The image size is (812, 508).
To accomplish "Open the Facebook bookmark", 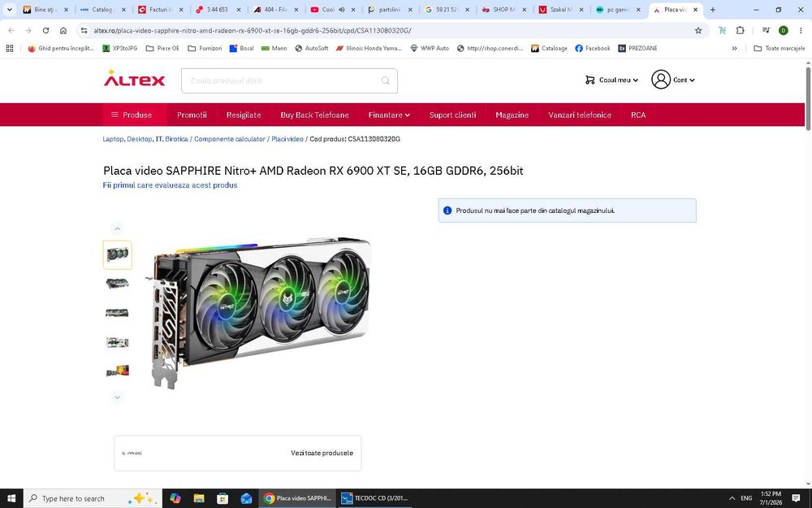I will coord(593,48).
